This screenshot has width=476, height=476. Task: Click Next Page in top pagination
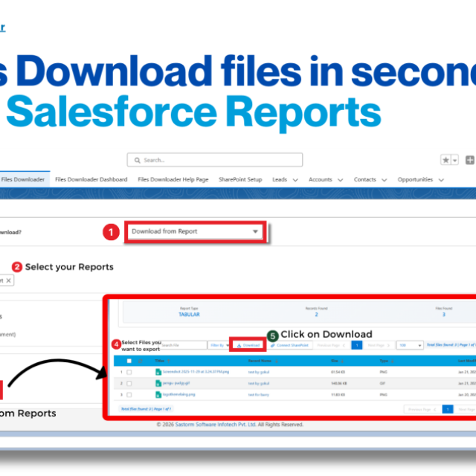coord(379,345)
